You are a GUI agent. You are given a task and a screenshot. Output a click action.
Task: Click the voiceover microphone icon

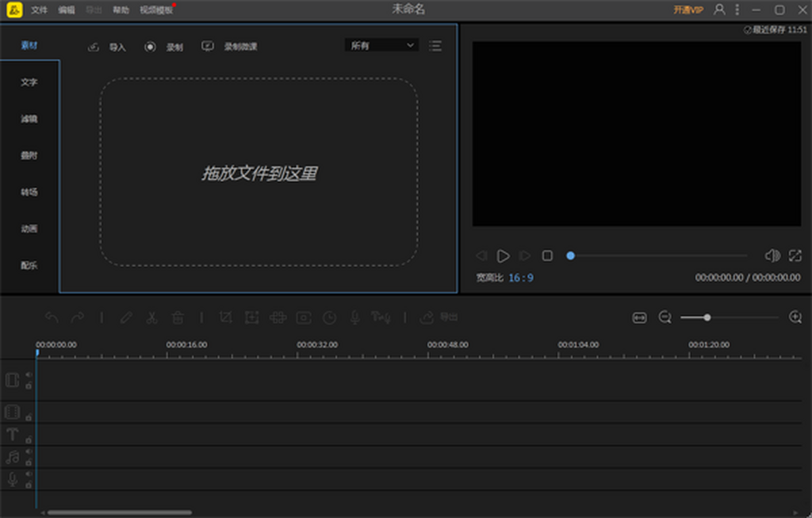[355, 317]
